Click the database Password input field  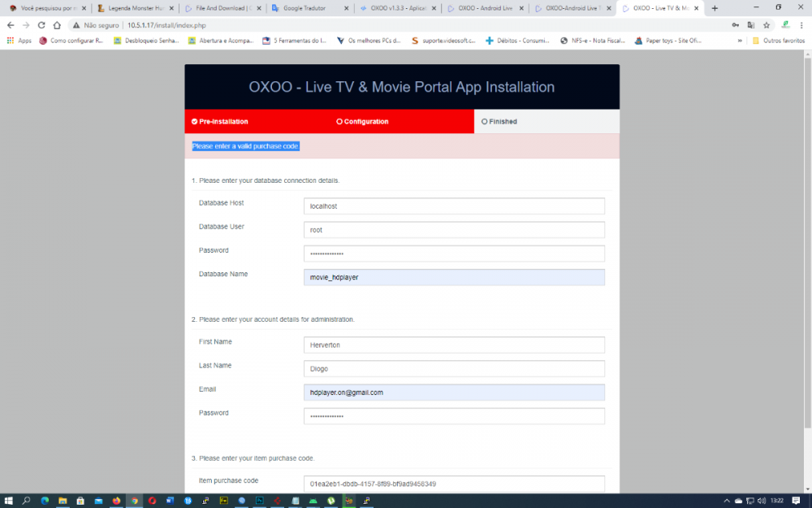[x=454, y=254]
